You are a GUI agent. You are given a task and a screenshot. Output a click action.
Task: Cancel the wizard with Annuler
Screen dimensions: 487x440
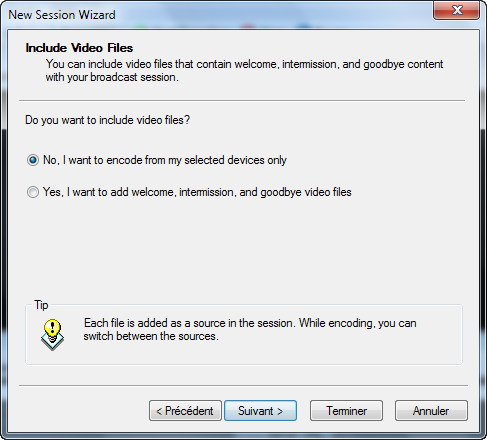tap(431, 411)
